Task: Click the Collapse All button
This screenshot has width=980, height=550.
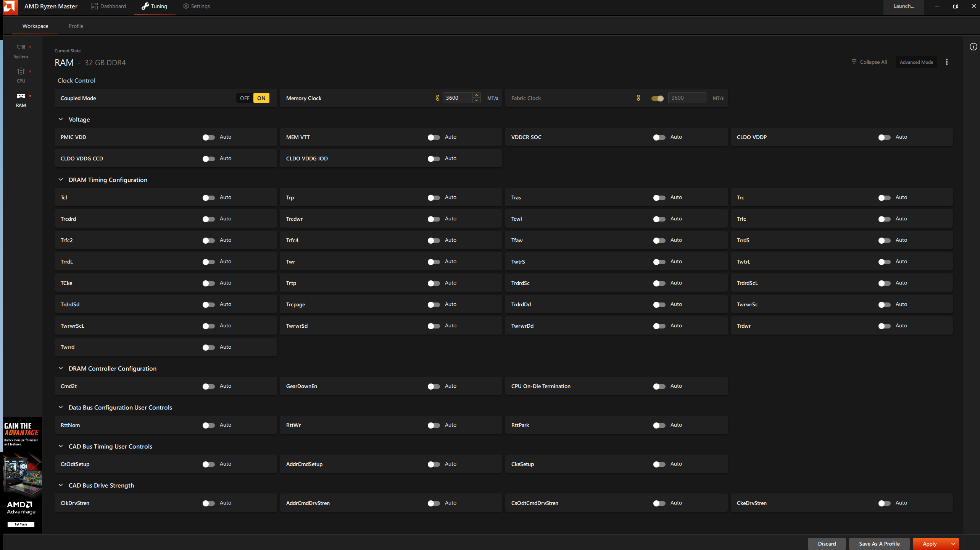Action: 869,62
